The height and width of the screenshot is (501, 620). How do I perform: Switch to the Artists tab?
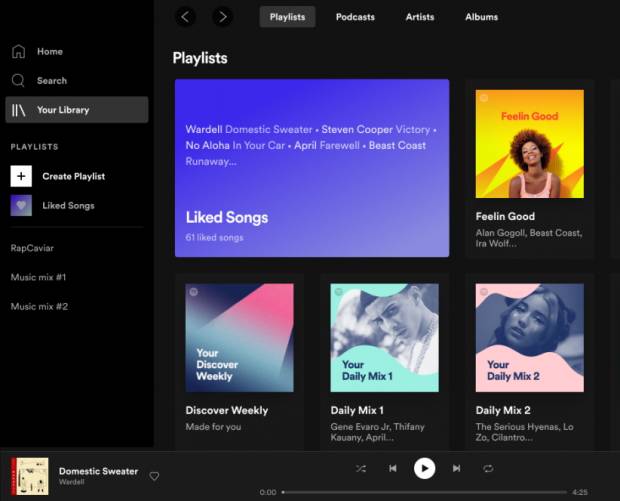(x=420, y=17)
